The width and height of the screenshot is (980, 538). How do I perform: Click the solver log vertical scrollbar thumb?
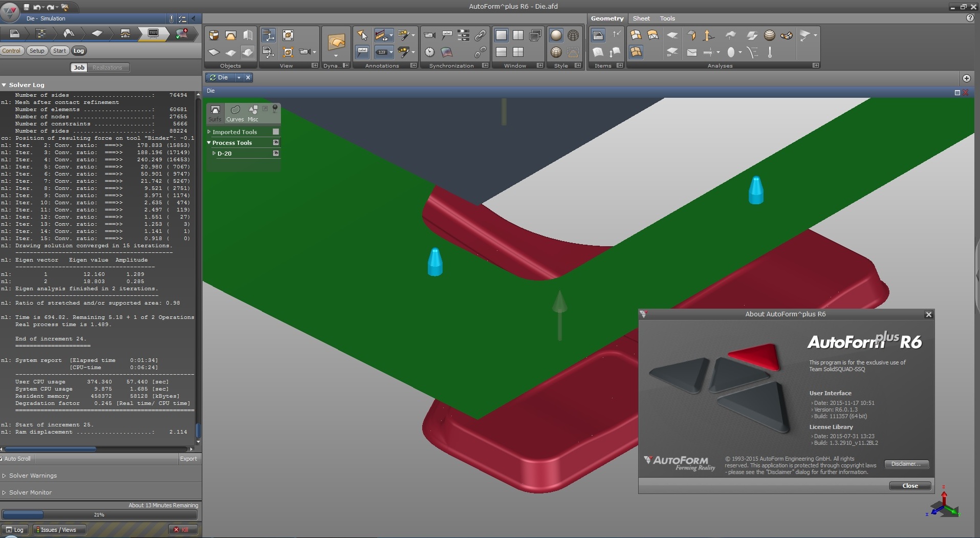pyautogui.click(x=198, y=431)
